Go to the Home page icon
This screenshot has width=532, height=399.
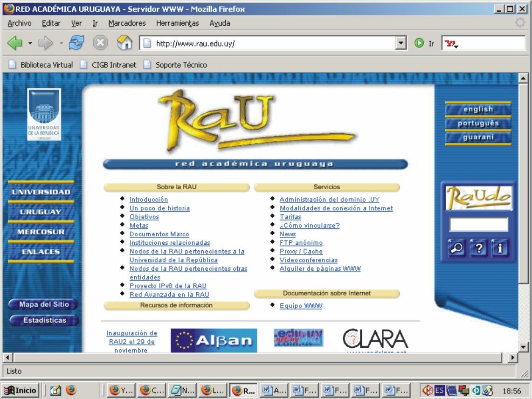(x=124, y=43)
